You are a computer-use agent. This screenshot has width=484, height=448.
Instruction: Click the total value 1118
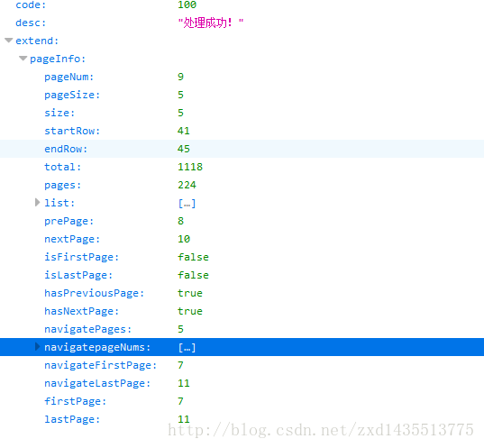coord(190,167)
